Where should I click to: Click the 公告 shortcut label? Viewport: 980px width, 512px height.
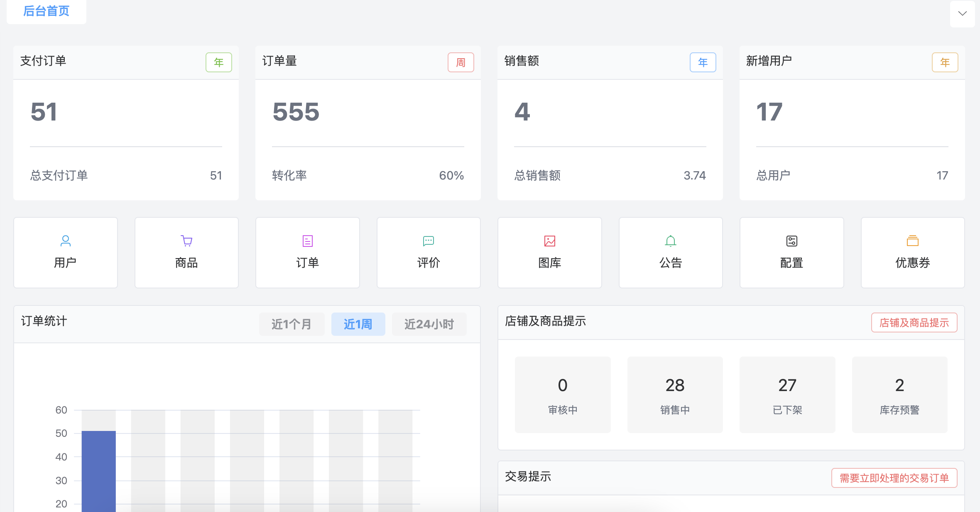[x=671, y=263]
